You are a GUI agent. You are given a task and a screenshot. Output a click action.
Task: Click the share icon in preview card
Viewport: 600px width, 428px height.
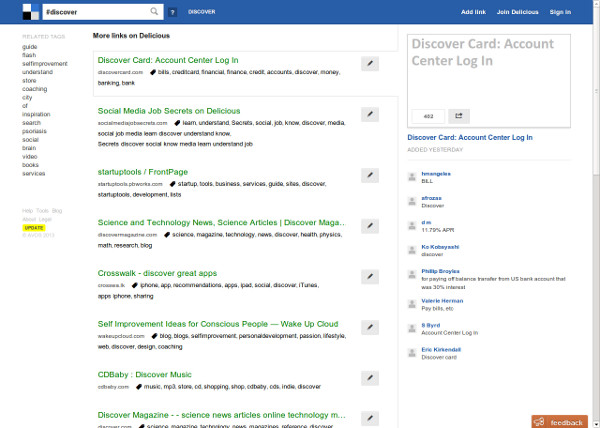(x=459, y=116)
